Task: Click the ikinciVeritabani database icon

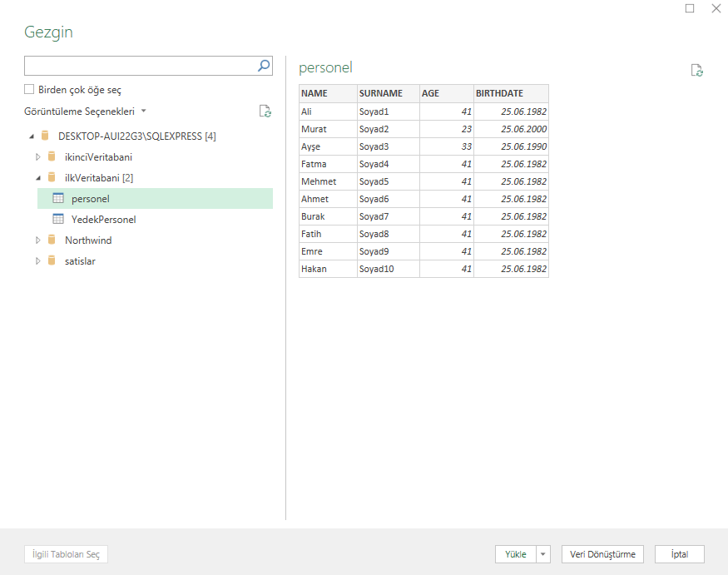Action: pyautogui.click(x=52, y=156)
